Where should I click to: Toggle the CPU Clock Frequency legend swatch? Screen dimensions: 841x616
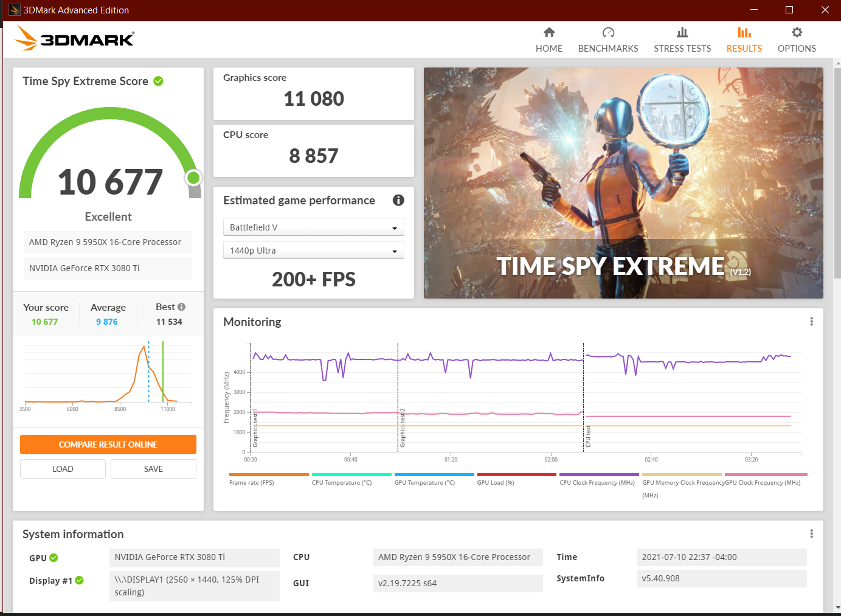[x=599, y=474]
